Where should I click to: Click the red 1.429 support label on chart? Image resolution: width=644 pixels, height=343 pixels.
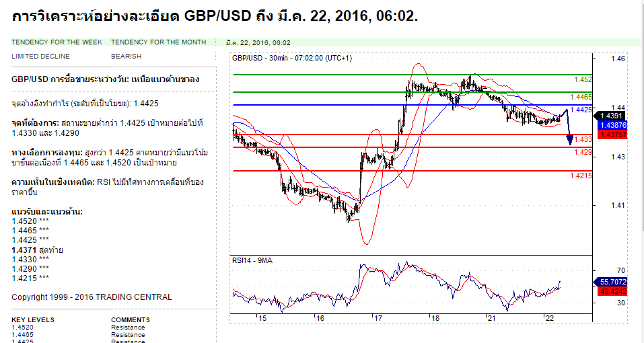583,152
